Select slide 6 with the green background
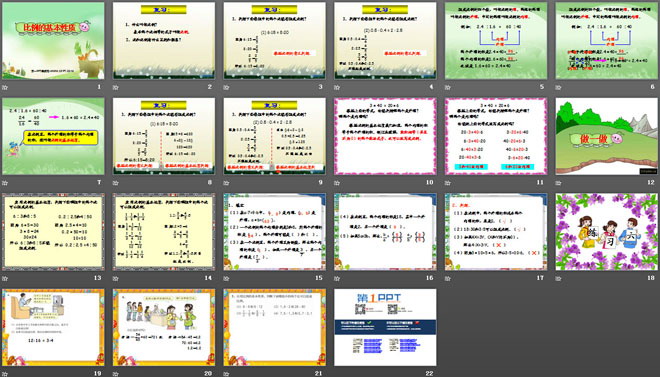Image resolution: width=660 pixels, height=377 pixels. click(x=607, y=41)
